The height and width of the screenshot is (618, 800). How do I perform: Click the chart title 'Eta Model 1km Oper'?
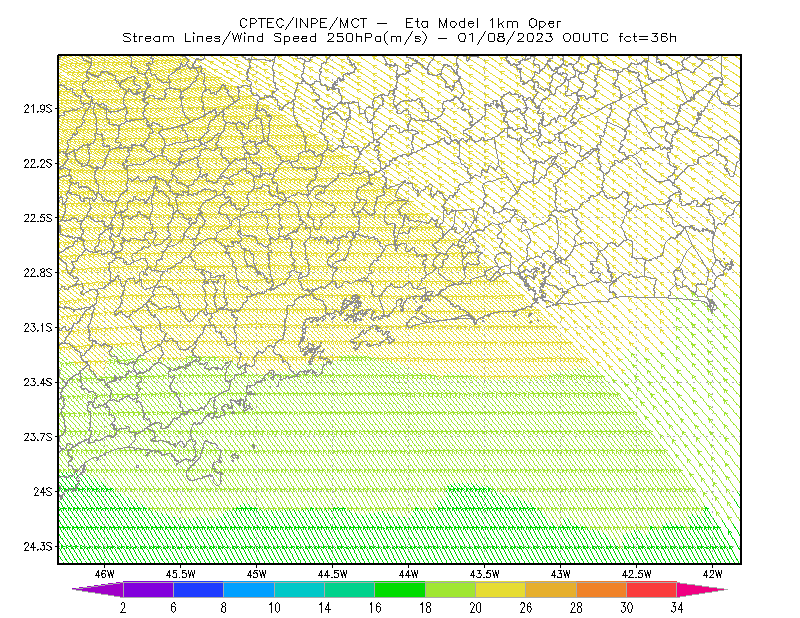(x=483, y=23)
